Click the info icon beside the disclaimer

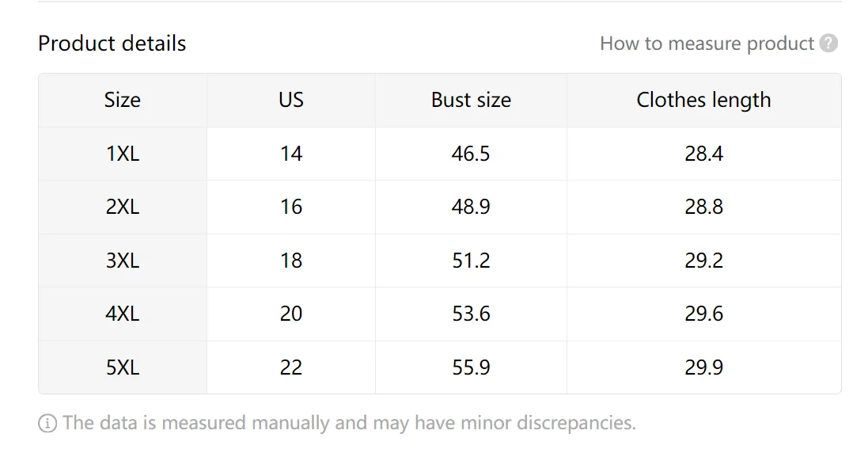coord(47,424)
